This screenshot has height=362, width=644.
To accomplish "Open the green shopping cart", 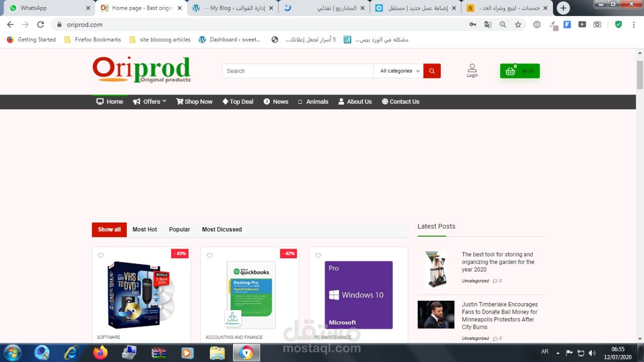I will click(x=520, y=71).
